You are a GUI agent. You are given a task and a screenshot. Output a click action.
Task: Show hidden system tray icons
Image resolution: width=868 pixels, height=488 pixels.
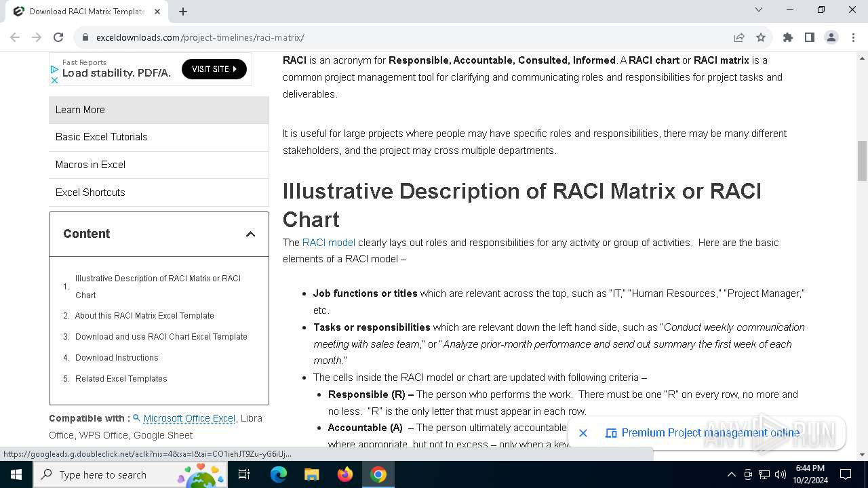tap(731, 474)
